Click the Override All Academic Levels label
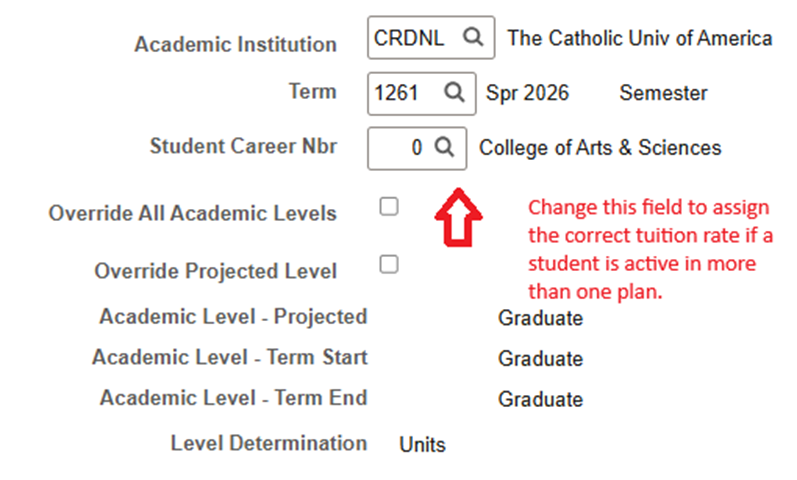This screenshot has width=797, height=480. [x=192, y=213]
